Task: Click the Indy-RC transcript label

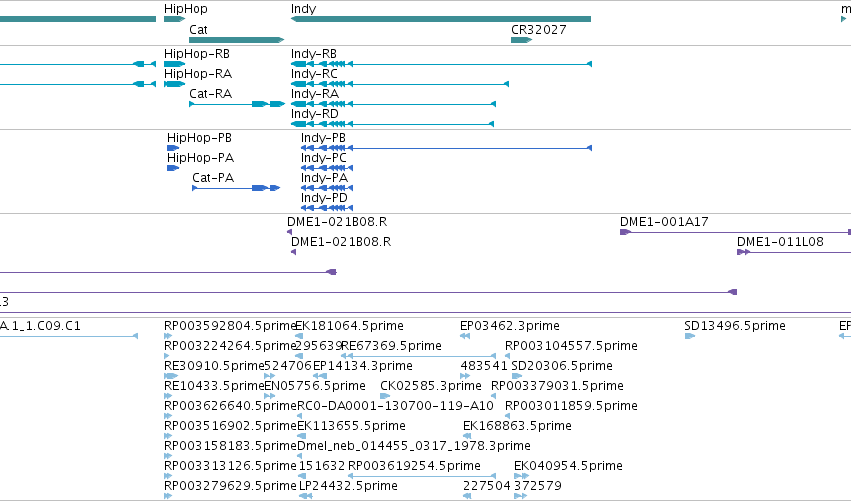Action: tap(314, 74)
